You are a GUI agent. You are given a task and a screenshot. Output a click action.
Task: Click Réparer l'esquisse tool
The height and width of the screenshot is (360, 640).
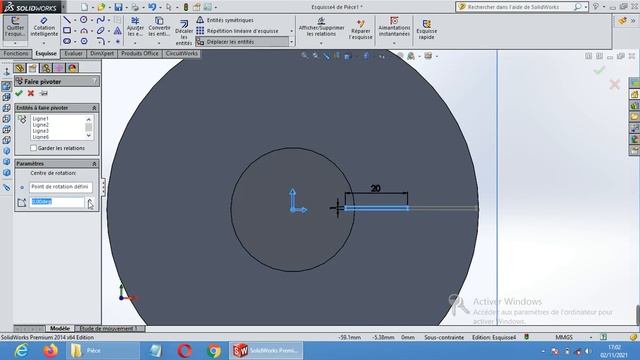click(360, 29)
